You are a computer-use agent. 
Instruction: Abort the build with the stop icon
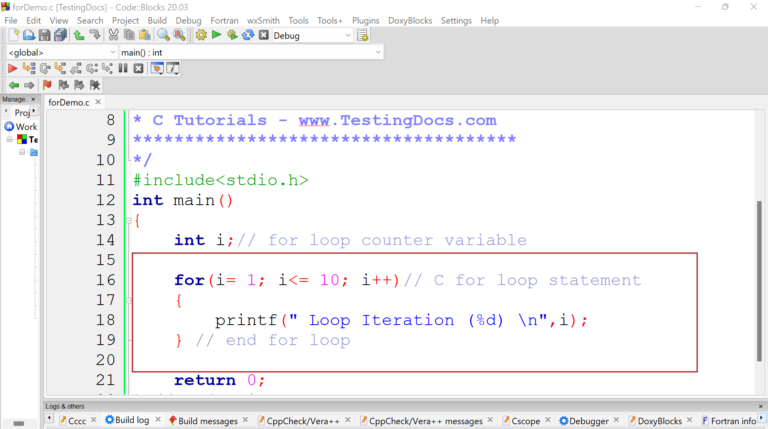coord(264,35)
